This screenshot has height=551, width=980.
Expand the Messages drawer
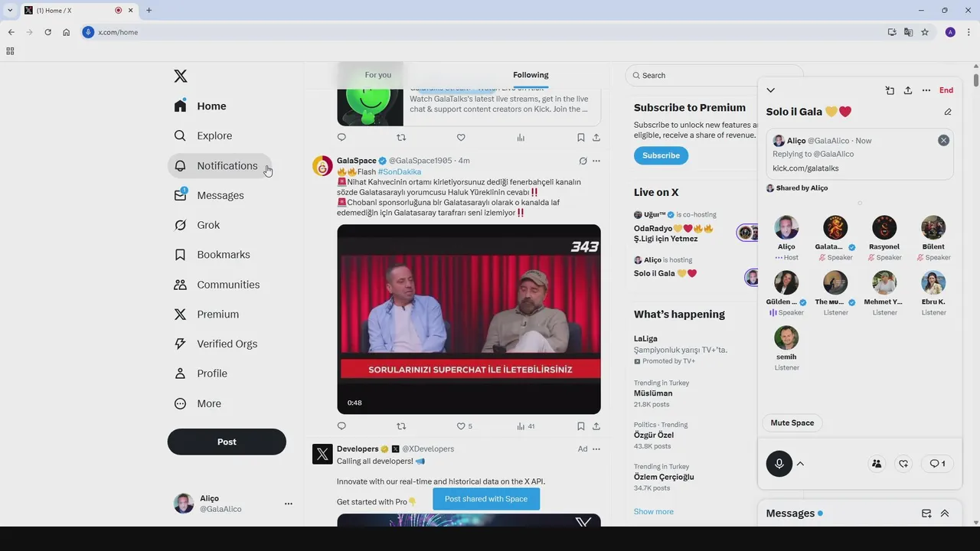(945, 514)
